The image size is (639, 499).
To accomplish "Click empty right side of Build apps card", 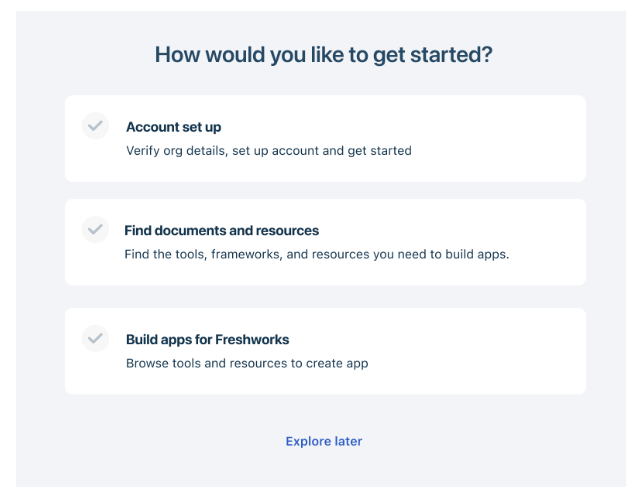I will tap(481, 351).
